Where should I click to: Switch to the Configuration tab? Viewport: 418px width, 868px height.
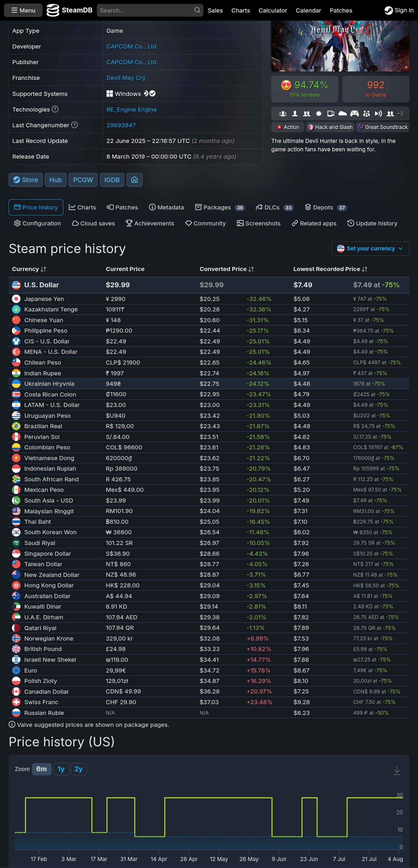(x=37, y=223)
